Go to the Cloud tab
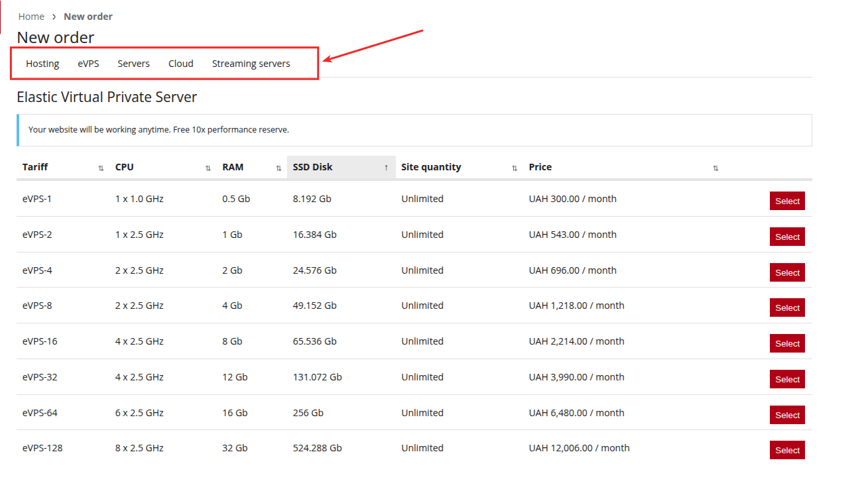This screenshot has width=868, height=503. (180, 64)
